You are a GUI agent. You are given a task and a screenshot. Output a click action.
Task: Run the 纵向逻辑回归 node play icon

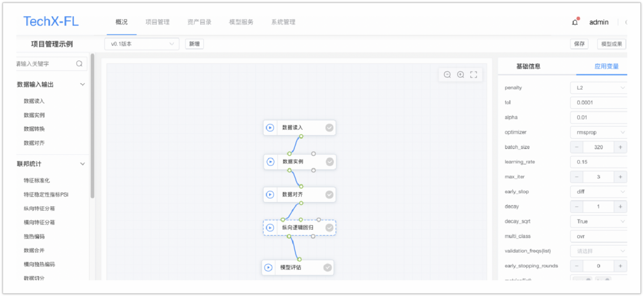pyautogui.click(x=270, y=228)
